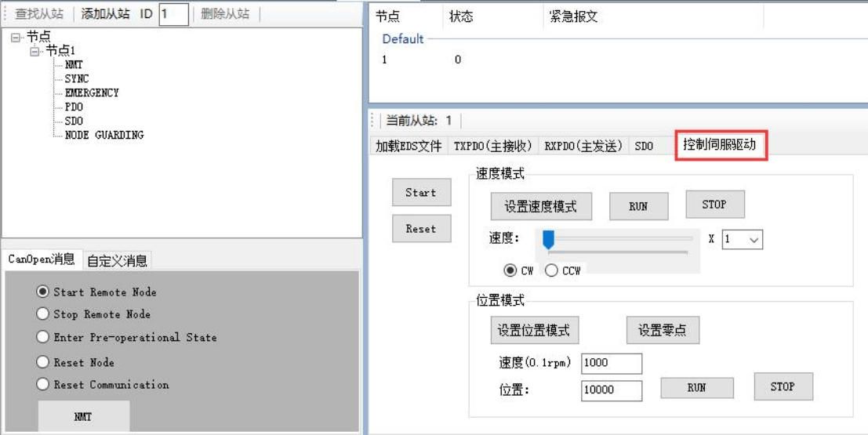Click the speed slider thumb
This screenshot has width=868, height=435.
[x=549, y=240]
